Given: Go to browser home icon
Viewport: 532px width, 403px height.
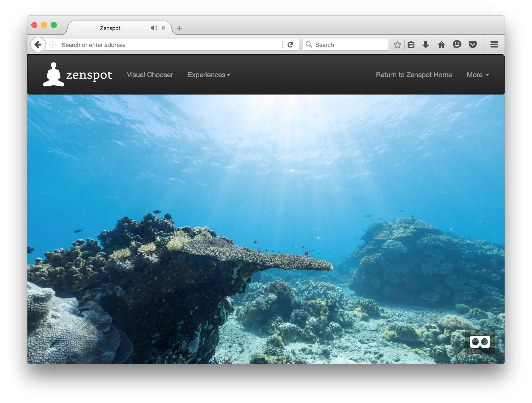Looking at the screenshot, I should [x=441, y=45].
